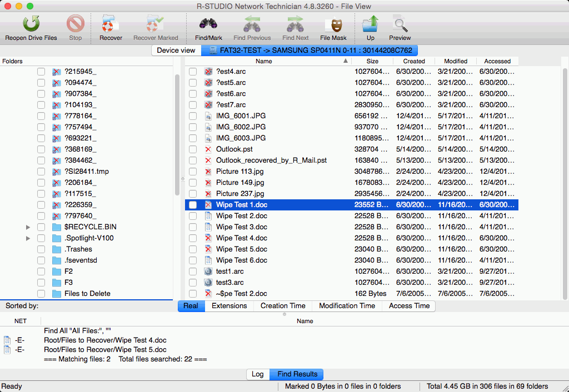The height and width of the screenshot is (392, 569).
Task: Toggle sort order arrow in Name column
Action: pos(346,61)
